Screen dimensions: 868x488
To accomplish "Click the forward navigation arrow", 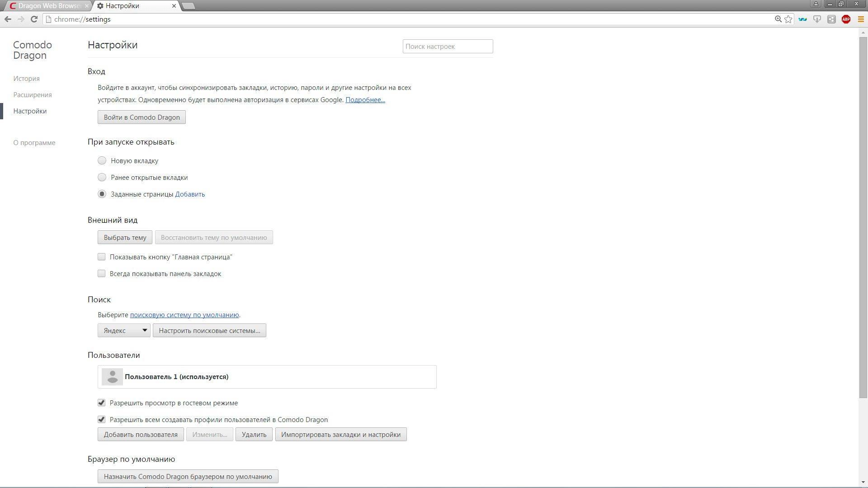I will tap(21, 19).
